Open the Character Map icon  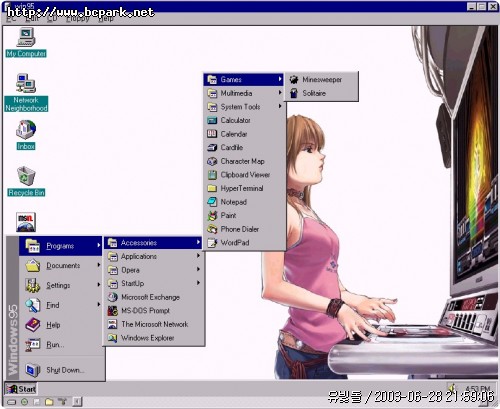(212, 161)
